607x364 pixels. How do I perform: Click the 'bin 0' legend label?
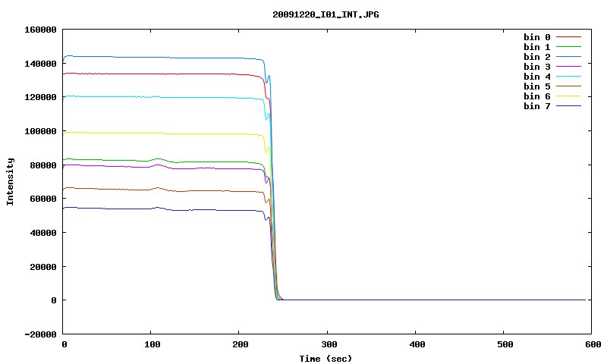pyautogui.click(x=537, y=37)
